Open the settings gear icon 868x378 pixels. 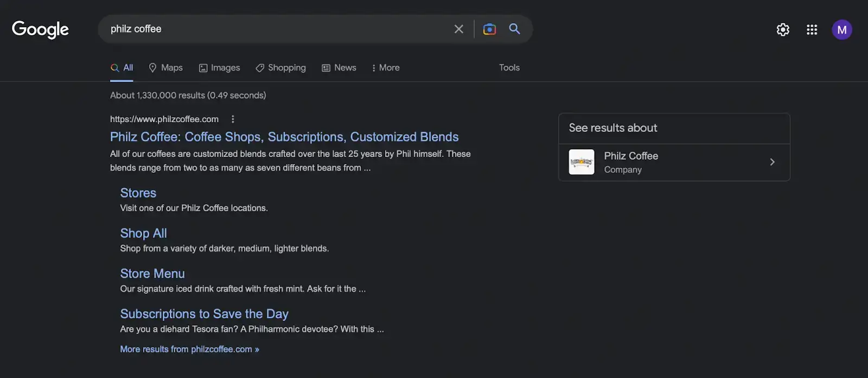click(783, 29)
